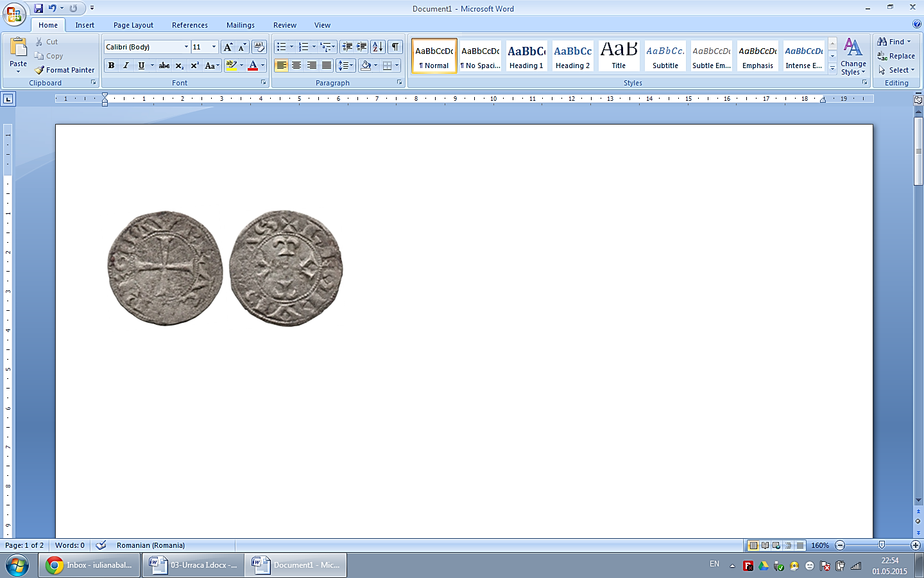
Task: Toggle Italic formatting
Action: click(126, 66)
